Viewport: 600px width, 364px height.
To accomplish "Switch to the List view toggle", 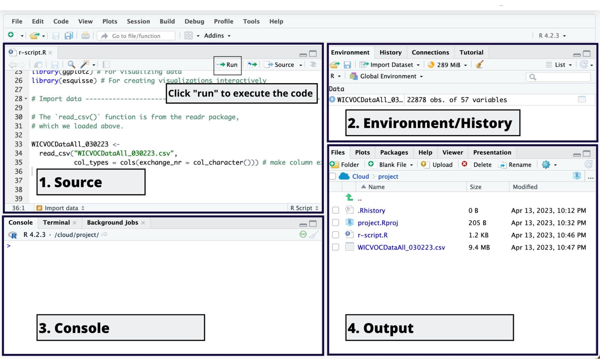I will [558, 65].
